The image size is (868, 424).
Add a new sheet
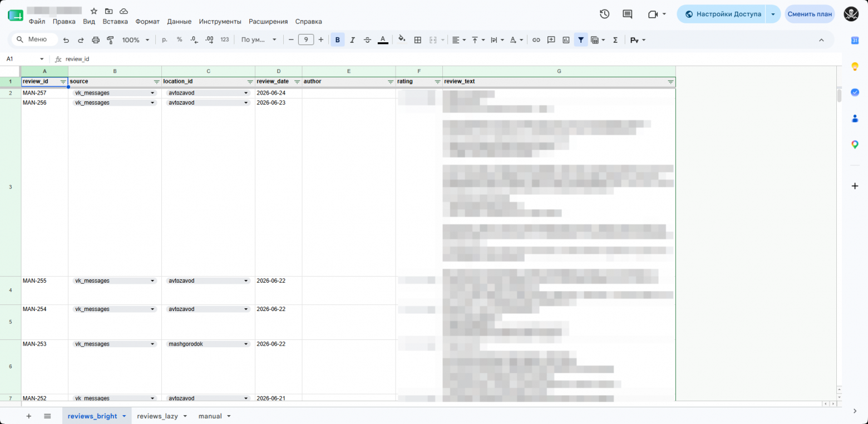(x=29, y=416)
